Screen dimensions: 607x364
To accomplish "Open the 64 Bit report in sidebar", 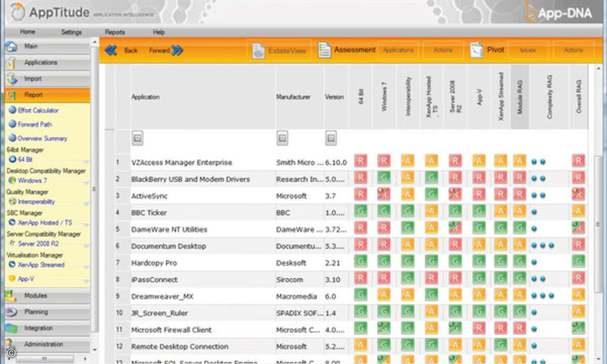I will (x=21, y=159).
